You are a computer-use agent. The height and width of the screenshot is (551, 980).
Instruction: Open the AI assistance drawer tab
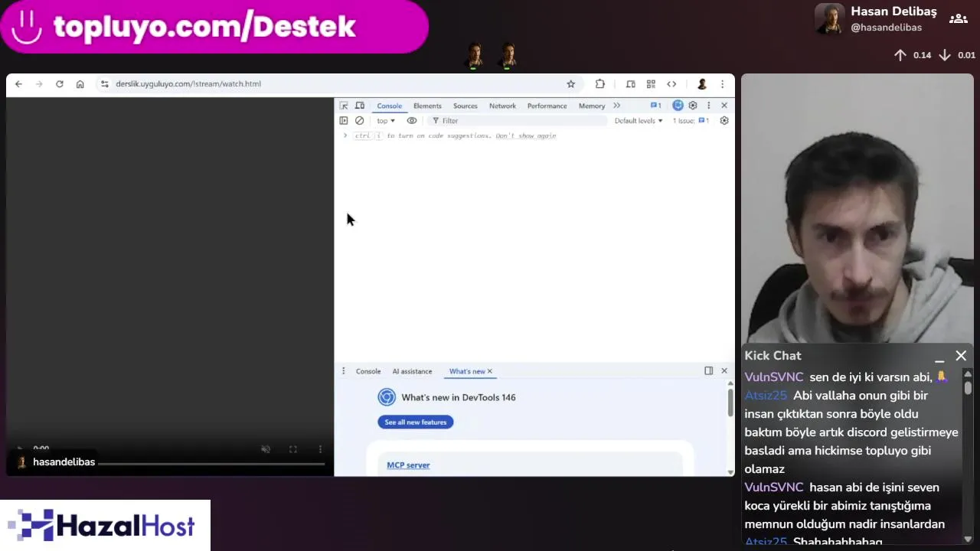(x=412, y=371)
